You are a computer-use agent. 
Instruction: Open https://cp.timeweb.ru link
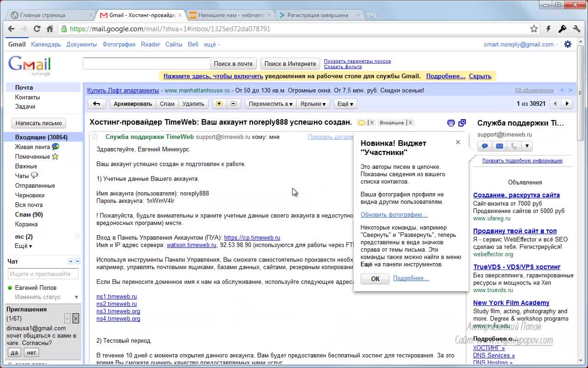tap(252, 238)
